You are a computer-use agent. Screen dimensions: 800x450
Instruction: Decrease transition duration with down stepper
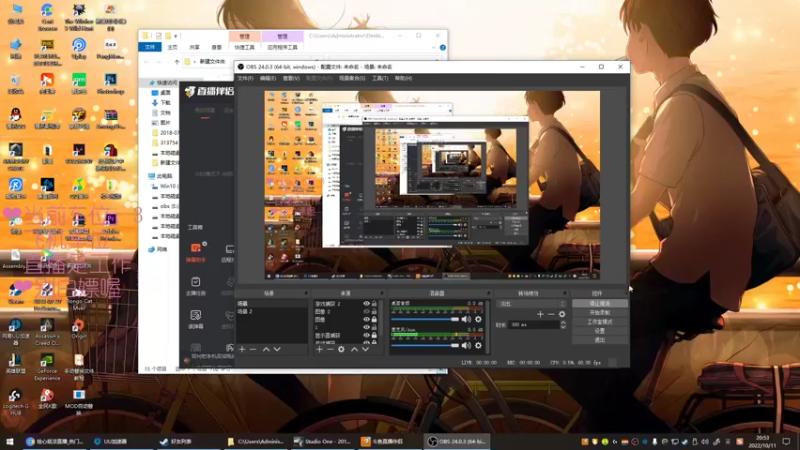coord(563,327)
